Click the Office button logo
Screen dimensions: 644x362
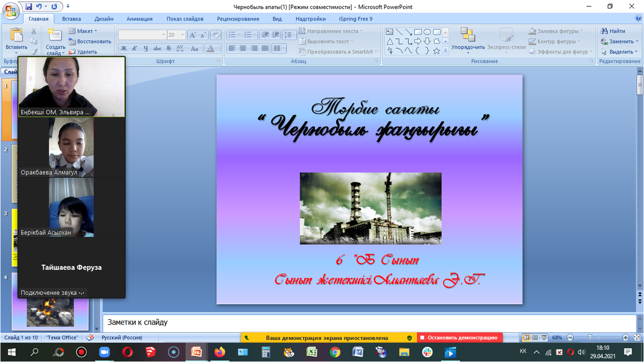click(x=11, y=12)
